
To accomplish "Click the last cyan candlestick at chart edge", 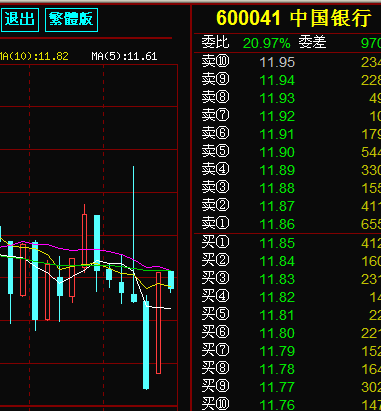I will pos(171,280).
